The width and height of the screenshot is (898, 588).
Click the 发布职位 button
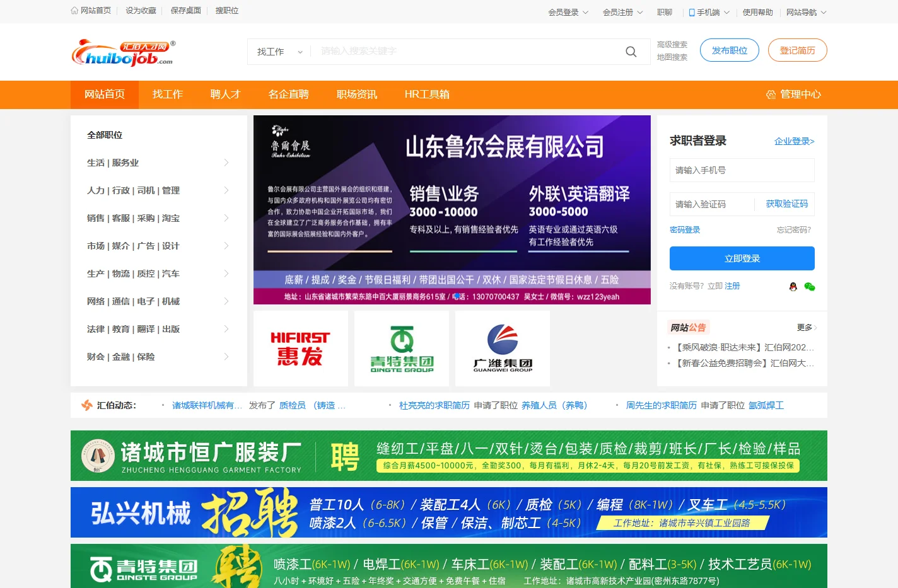coord(730,50)
